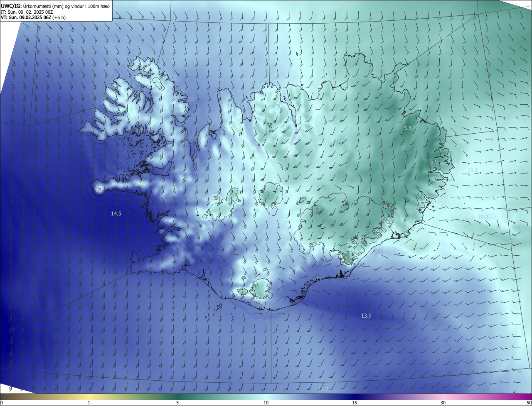Click the '30' tick label on the color bar

point(443,403)
